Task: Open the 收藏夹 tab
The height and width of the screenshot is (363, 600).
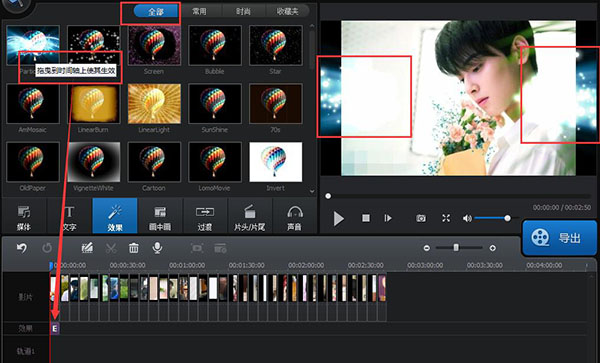Action: pyautogui.click(x=287, y=11)
